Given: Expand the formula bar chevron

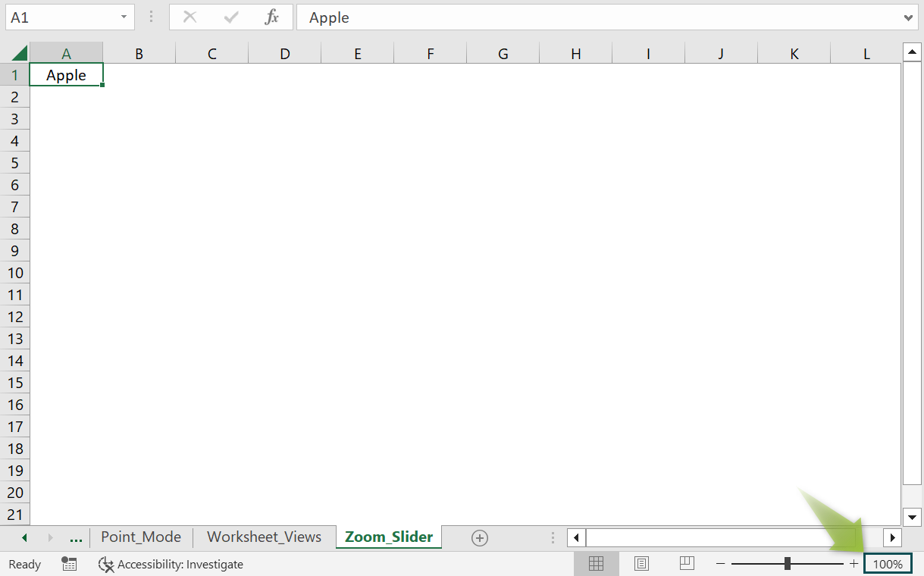Looking at the screenshot, I should click(x=909, y=17).
